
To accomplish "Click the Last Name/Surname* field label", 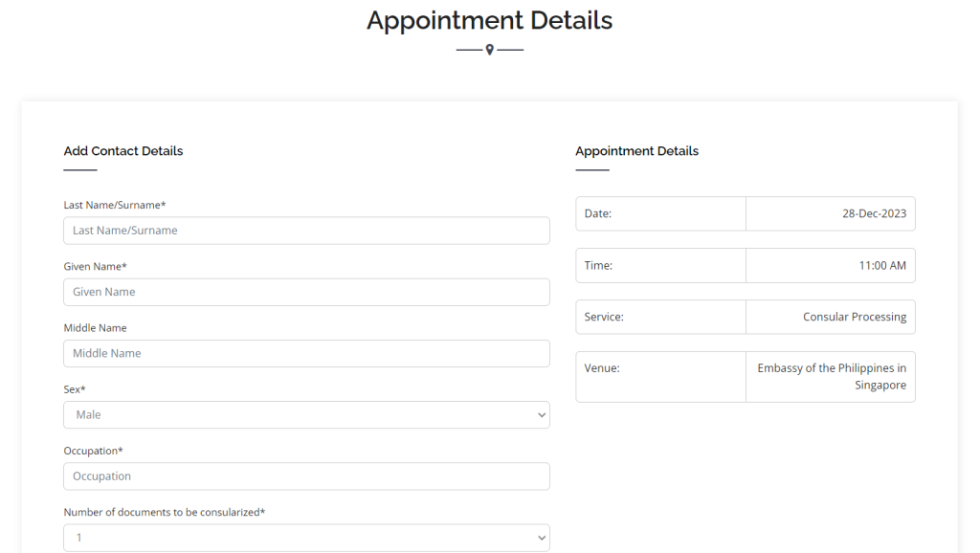I will click(115, 205).
